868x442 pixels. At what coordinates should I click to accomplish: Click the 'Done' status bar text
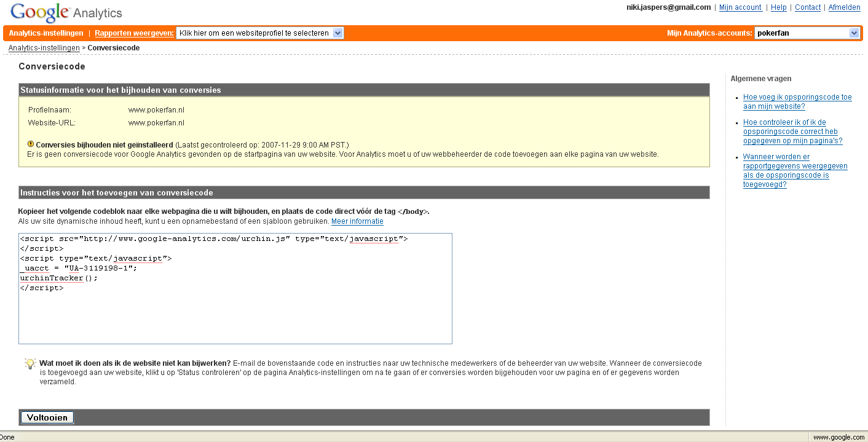7,437
